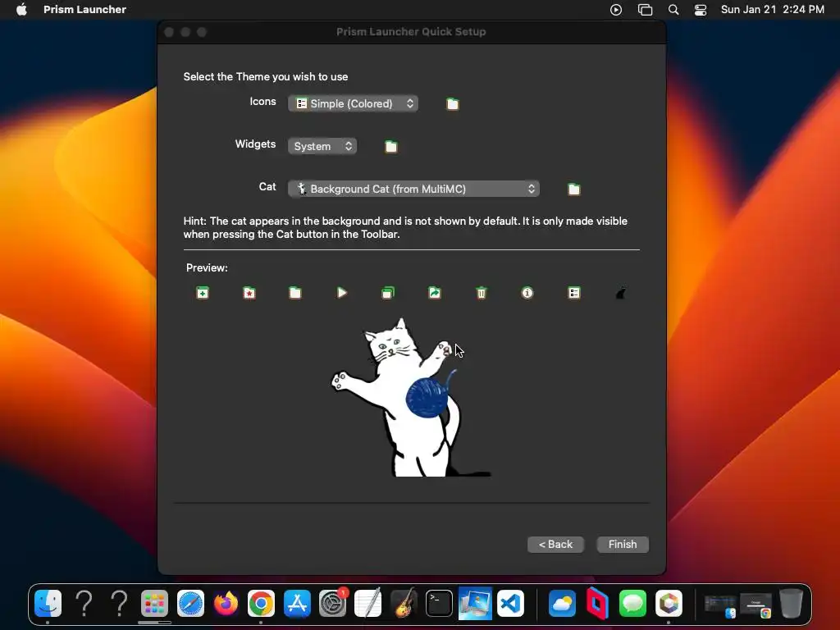Click the export arrow preview icon
The height and width of the screenshot is (630, 840).
point(435,293)
